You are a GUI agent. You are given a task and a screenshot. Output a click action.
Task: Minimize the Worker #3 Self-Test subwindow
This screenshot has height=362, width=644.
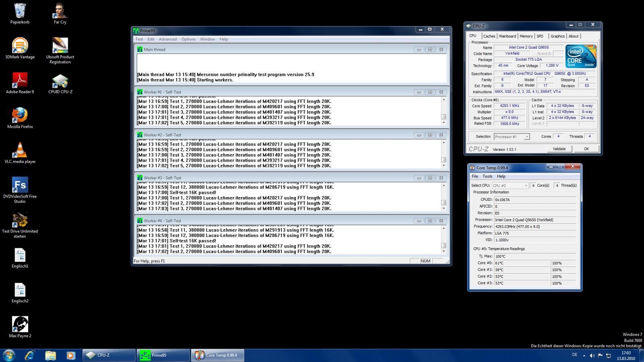419,178
